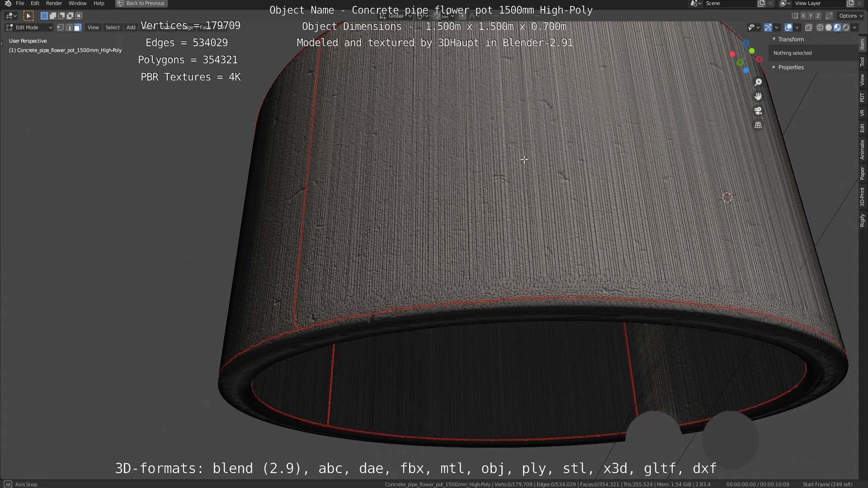Viewport: 868px width, 488px height.
Task: Click the blue Z axis on navigation gizmo
Action: (x=746, y=43)
